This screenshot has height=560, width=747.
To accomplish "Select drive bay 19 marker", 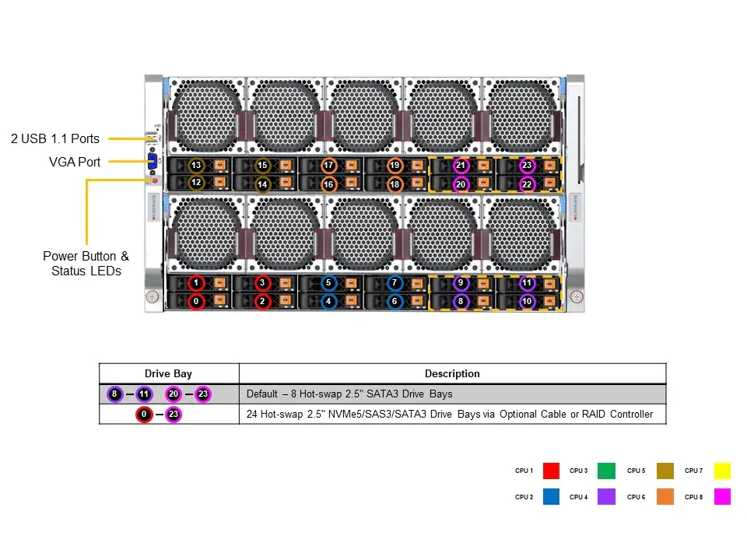I will pyautogui.click(x=395, y=165).
